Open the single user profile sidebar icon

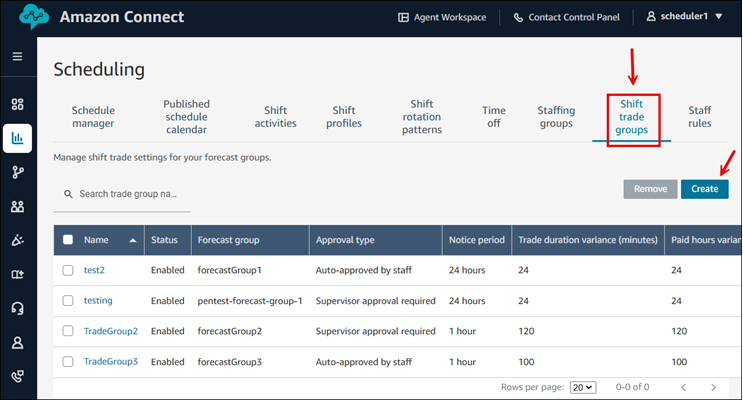pyautogui.click(x=17, y=343)
